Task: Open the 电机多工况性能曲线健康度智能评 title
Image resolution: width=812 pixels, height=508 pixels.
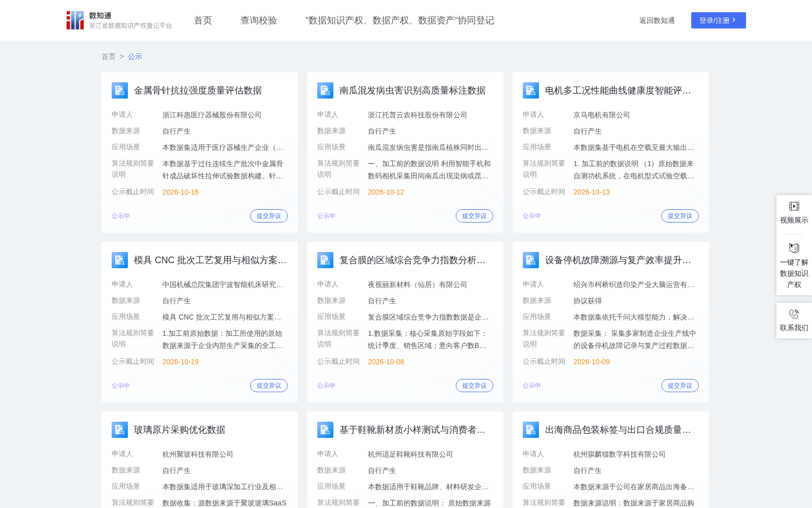Action: tap(618, 90)
